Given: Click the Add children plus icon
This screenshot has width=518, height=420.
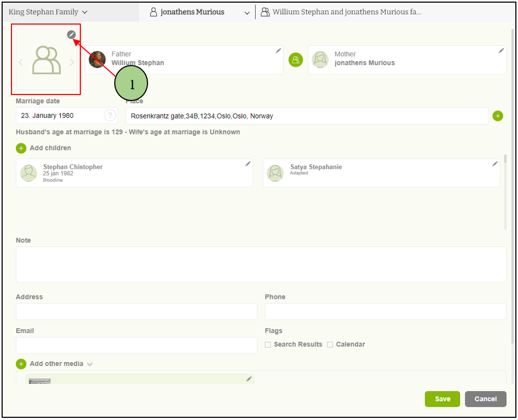Looking at the screenshot, I should tap(21, 148).
